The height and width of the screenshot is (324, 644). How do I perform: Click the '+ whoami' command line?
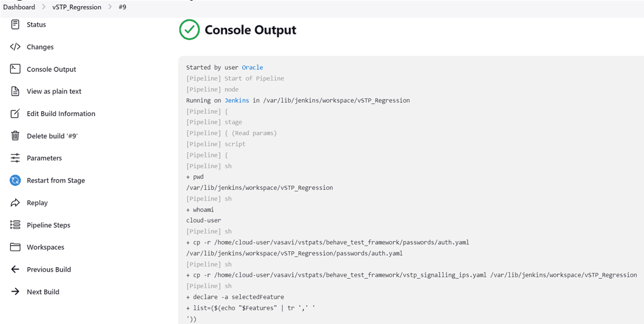click(x=200, y=210)
